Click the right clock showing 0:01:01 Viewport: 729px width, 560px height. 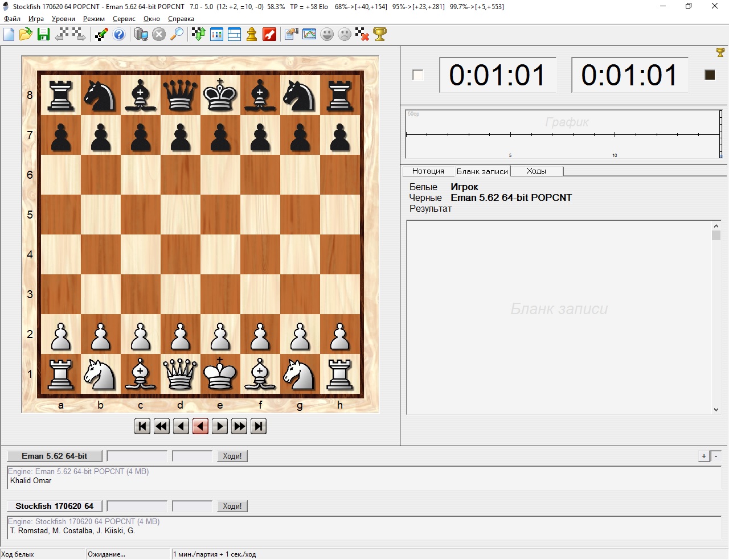(x=630, y=75)
